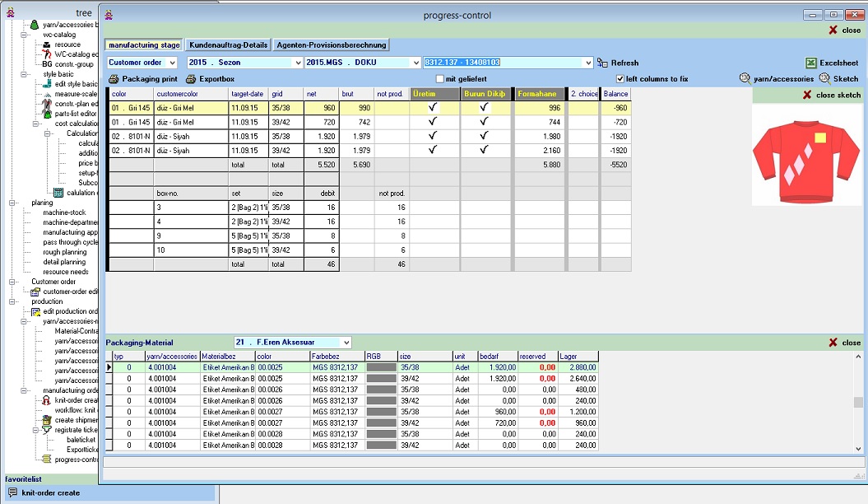868x504 pixels.
Task: Enable the 'mit geliefert' checkbox
Action: (440, 79)
